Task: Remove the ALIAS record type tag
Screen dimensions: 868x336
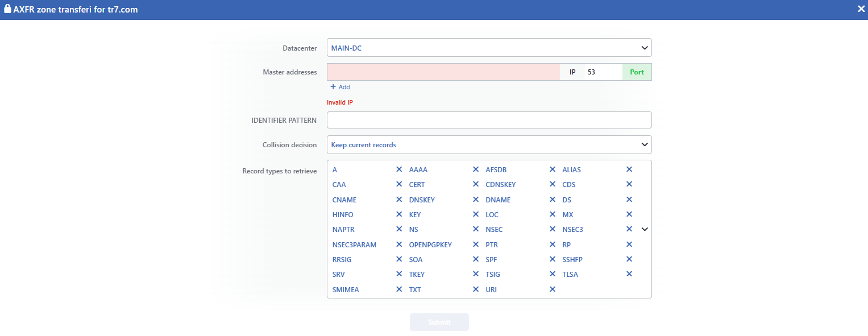Action: click(x=629, y=169)
